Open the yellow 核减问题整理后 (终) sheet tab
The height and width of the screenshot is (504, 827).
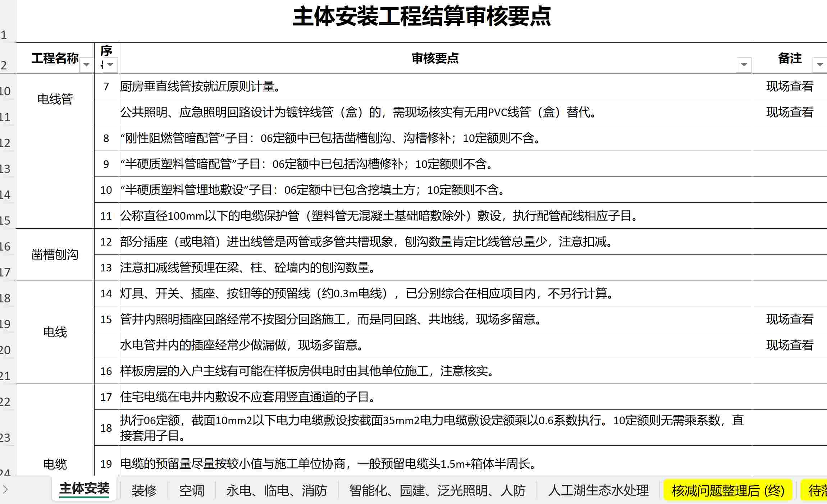[x=728, y=490]
